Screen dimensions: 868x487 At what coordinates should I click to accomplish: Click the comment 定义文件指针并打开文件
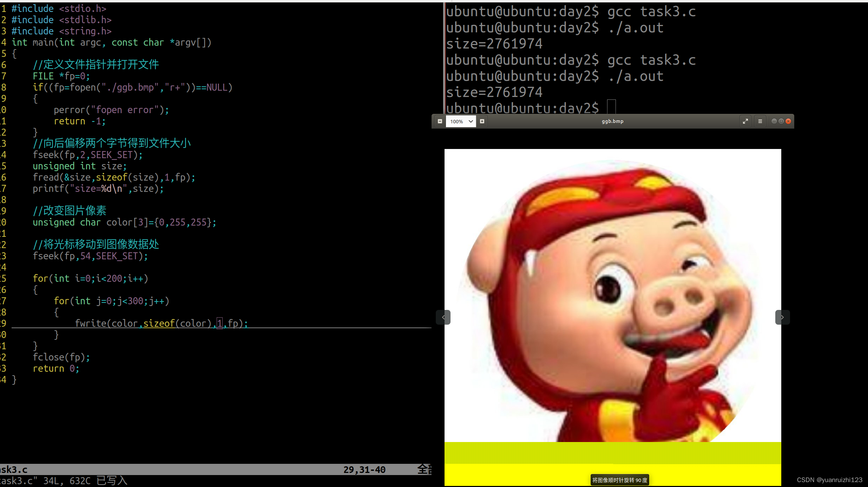point(96,65)
